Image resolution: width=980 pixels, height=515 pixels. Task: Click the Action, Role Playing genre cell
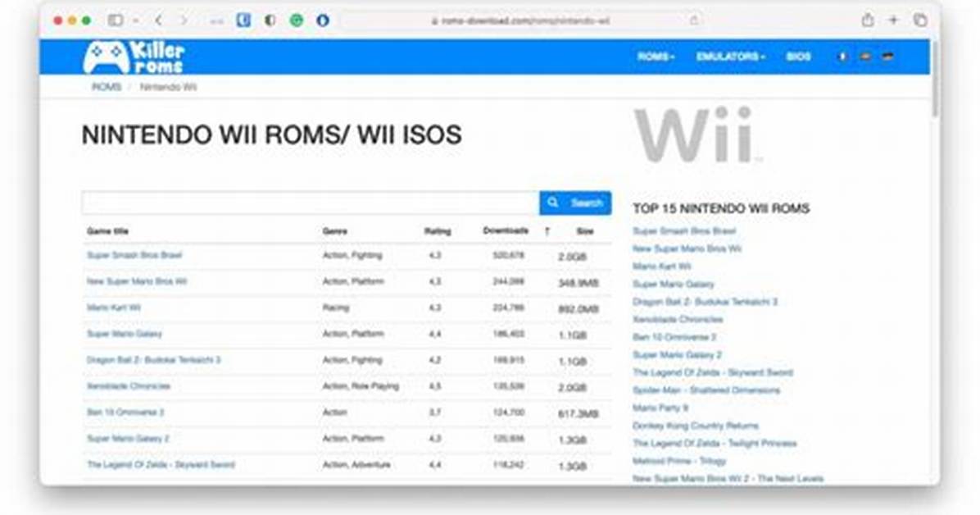(361, 386)
